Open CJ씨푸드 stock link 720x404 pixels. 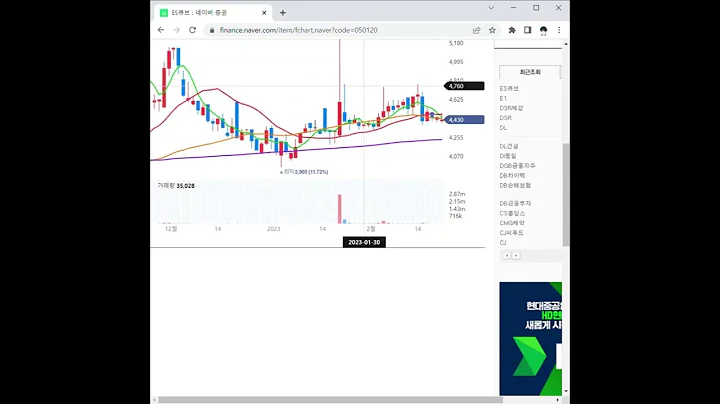coord(512,233)
